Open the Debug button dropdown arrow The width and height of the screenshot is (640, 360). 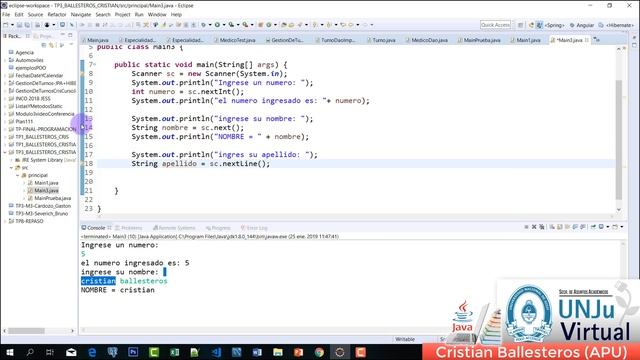point(210,25)
